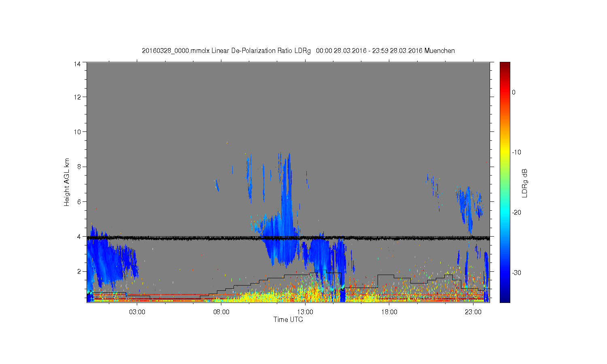The height and width of the screenshot is (364, 607).
Task: Click the 08:00 time tick label
Action: pos(221,312)
